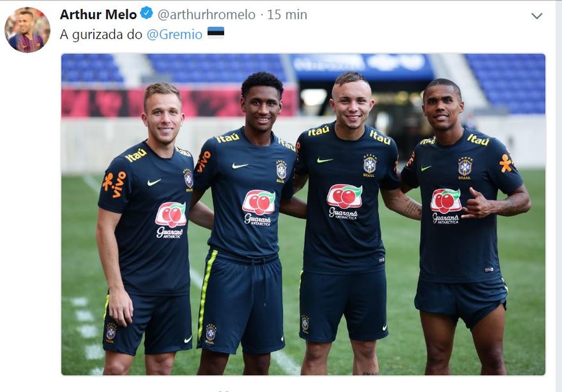Screen dimensions: 562x392
Task: Click the Arthur Melo display name
Action: tap(98, 15)
